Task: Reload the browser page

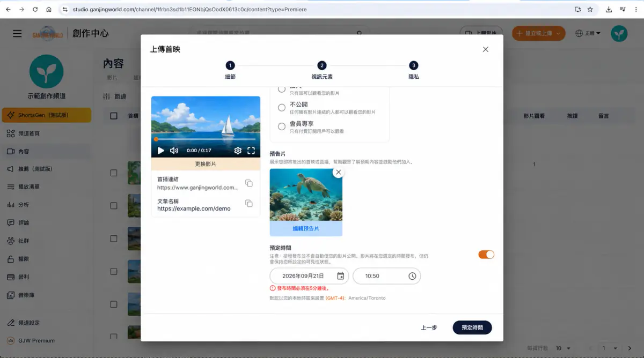Action: point(35,9)
